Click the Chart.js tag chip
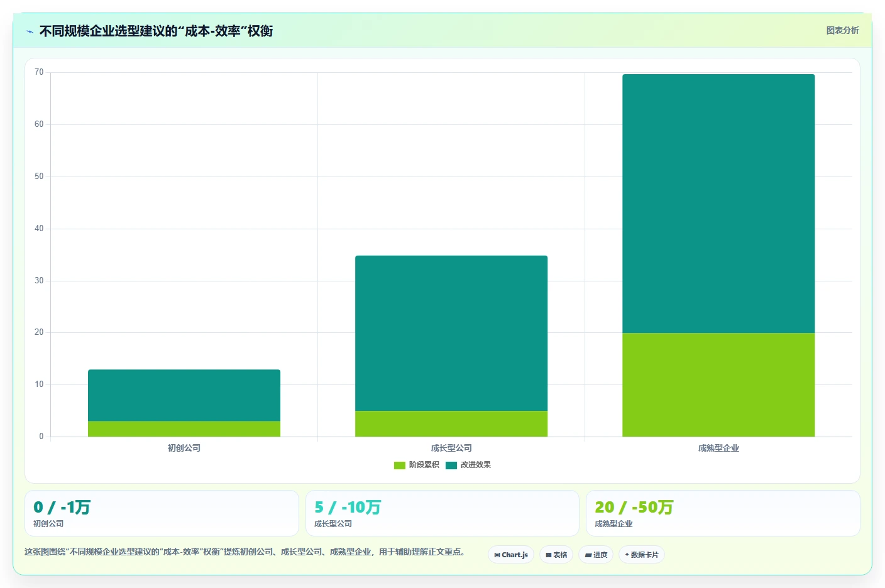The width and height of the screenshot is (885, 588). point(511,555)
